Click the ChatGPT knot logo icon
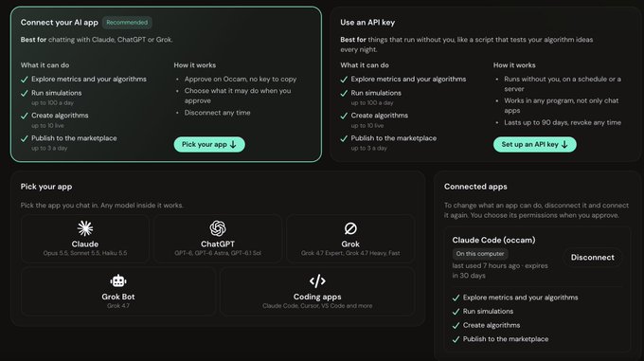Image resolution: width=644 pixels, height=361 pixels. point(218,228)
